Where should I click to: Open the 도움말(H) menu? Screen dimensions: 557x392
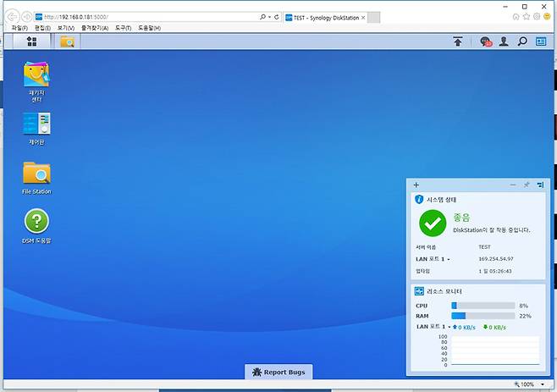[149, 28]
